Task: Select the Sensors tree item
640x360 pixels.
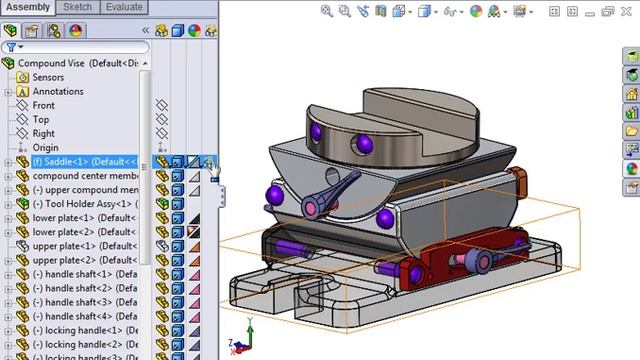Action: click(x=48, y=77)
